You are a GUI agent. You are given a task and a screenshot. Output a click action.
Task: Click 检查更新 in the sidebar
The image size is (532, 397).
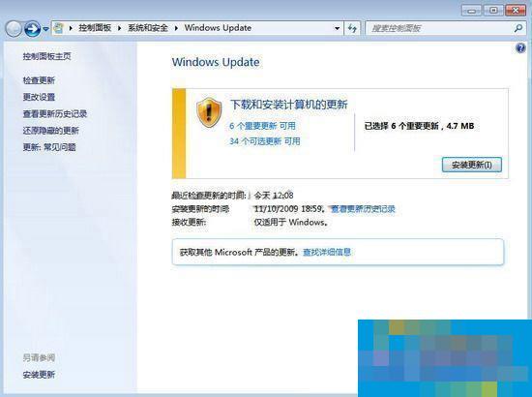[39, 80]
